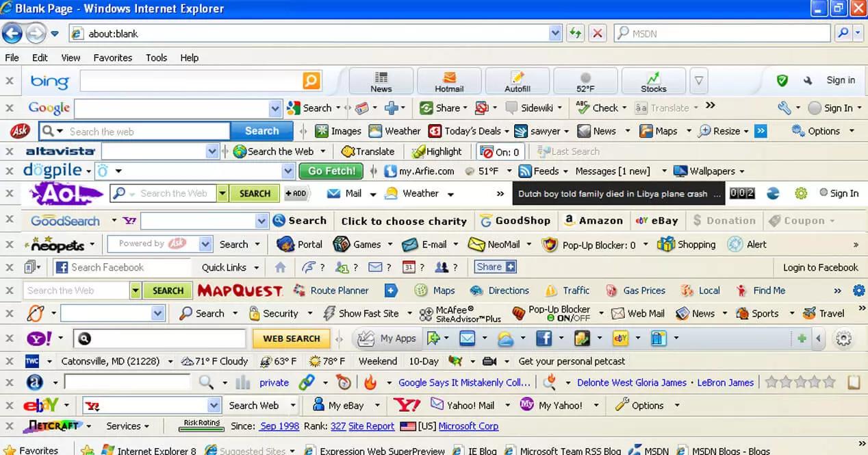The image size is (868, 455).
Task: Click the IE Refresh button
Action: click(575, 33)
